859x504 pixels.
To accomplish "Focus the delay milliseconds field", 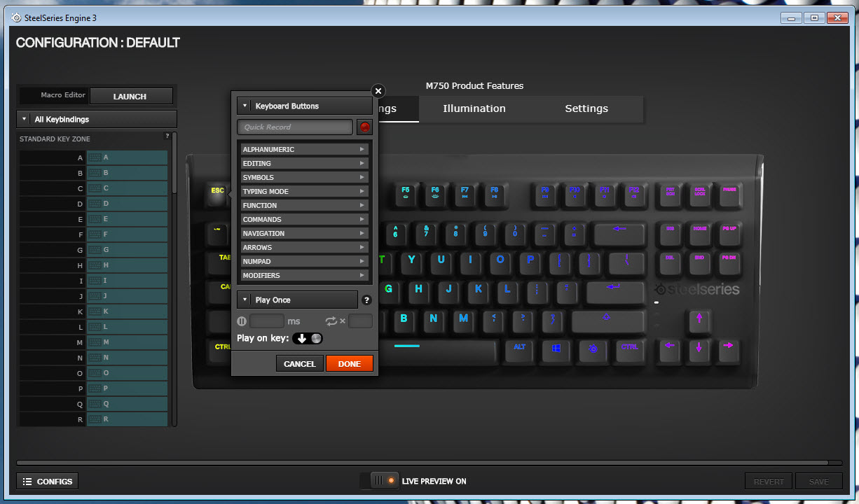I will pos(267,321).
